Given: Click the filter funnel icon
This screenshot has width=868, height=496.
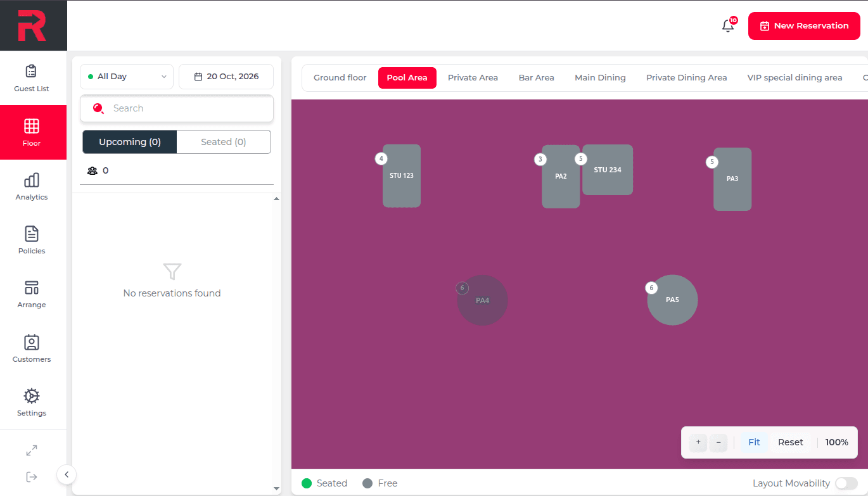Looking at the screenshot, I should pyautogui.click(x=172, y=272).
